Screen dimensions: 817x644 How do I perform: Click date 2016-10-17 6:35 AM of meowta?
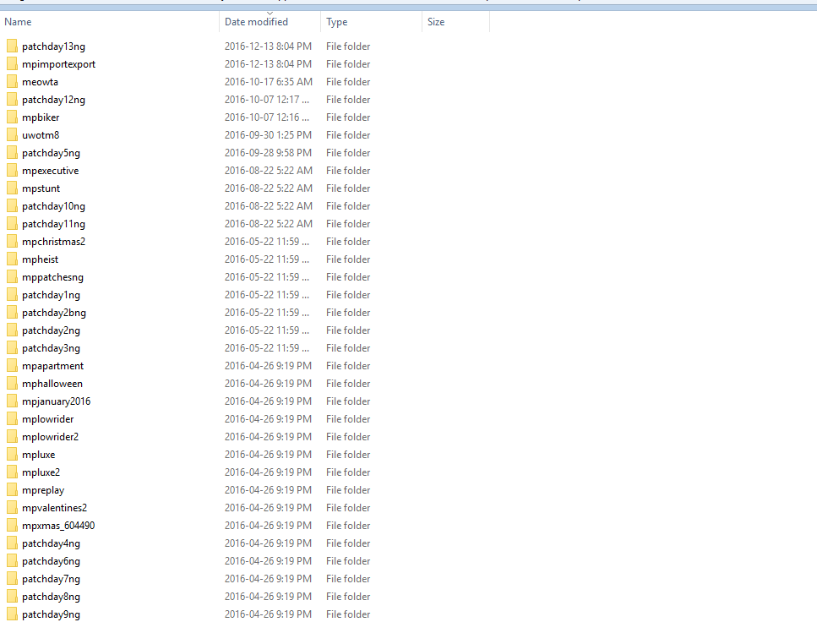pos(269,82)
